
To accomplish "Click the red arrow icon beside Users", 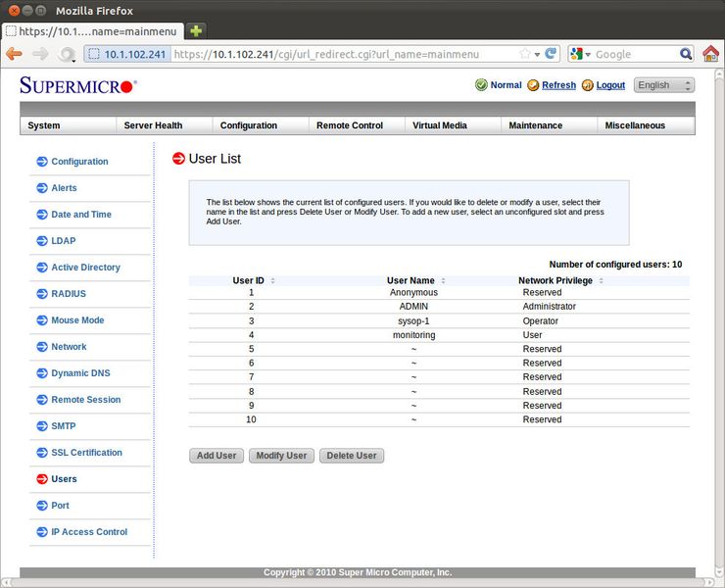I will (42, 479).
